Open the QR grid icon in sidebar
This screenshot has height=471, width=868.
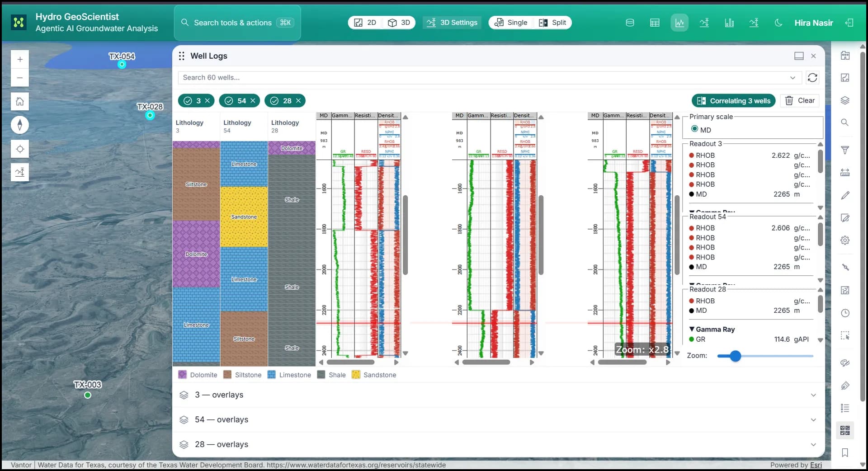click(x=845, y=430)
